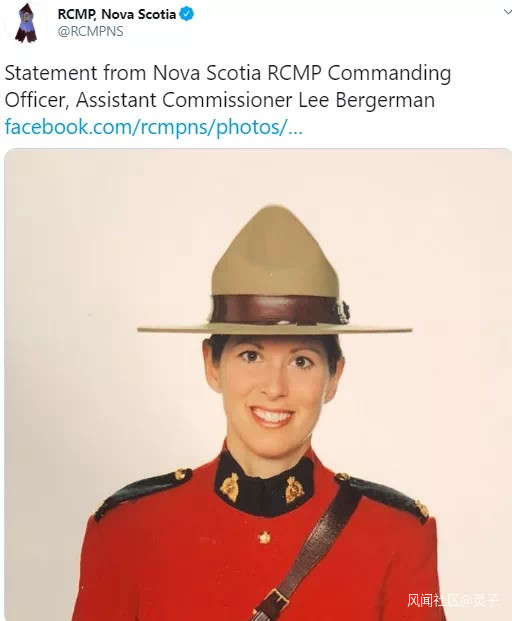
Task: Click the metal badge on the hat band
Action: tap(342, 309)
